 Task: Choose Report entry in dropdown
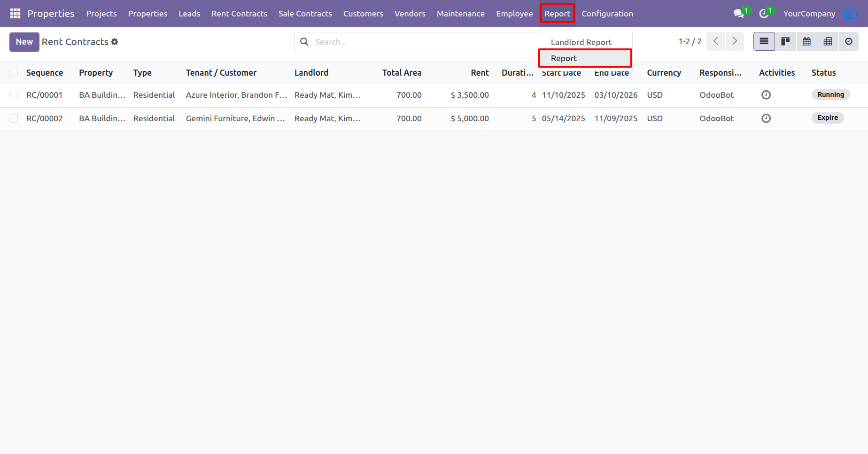pyautogui.click(x=585, y=58)
